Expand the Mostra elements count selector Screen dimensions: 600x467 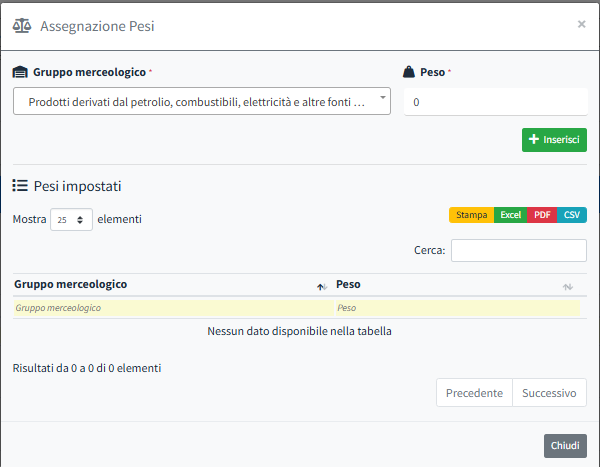point(71,219)
